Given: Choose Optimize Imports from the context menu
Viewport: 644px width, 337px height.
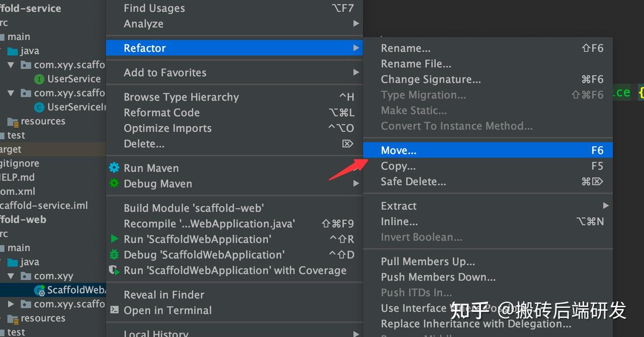Looking at the screenshot, I should pos(168,128).
